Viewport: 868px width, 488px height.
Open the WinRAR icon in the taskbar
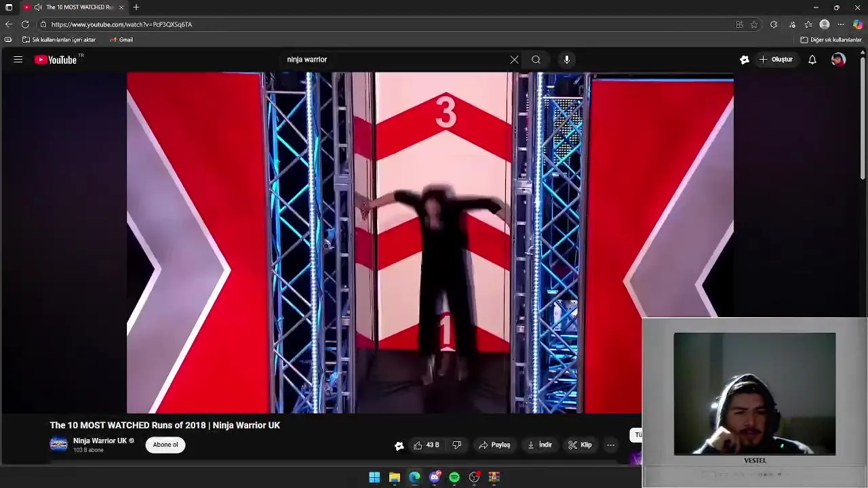pyautogui.click(x=494, y=477)
